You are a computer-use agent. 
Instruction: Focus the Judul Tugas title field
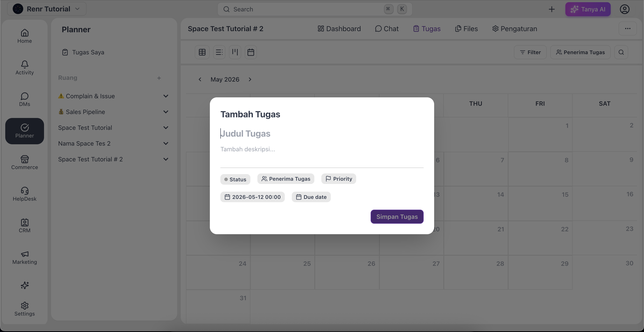[x=322, y=134]
